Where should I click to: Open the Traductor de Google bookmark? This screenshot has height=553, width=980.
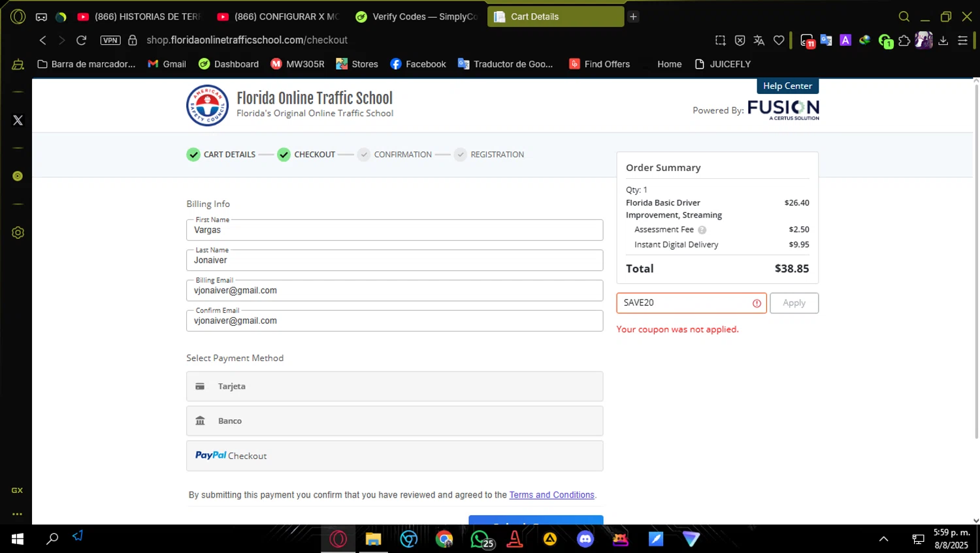[506, 64]
